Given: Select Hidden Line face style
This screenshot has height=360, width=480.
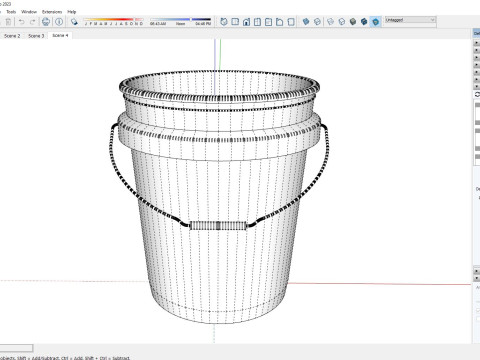Looking at the screenshot, I should click(x=342, y=22).
